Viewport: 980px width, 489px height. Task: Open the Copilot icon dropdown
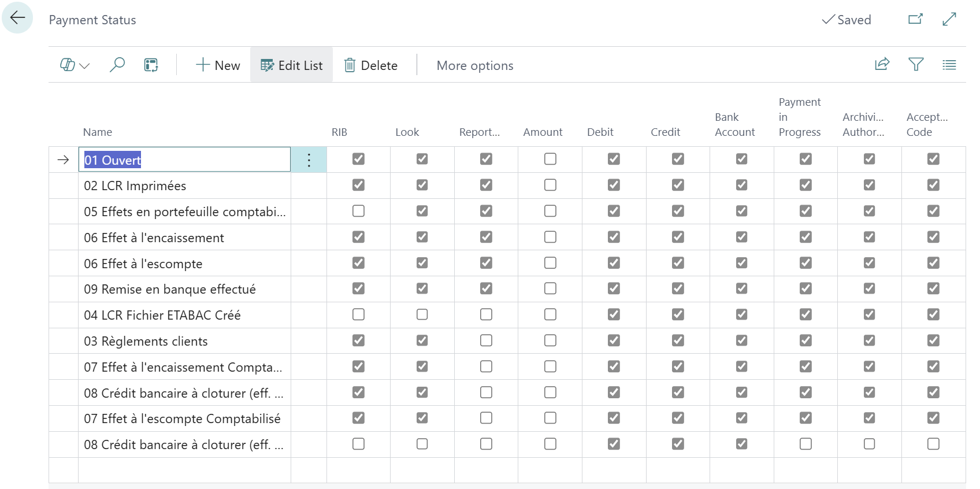coord(75,65)
